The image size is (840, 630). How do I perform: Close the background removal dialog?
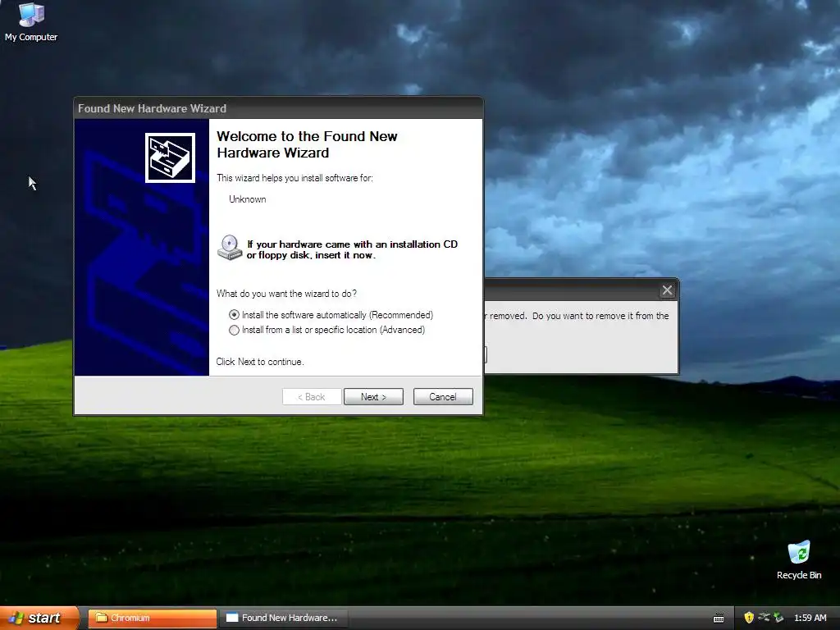click(667, 290)
